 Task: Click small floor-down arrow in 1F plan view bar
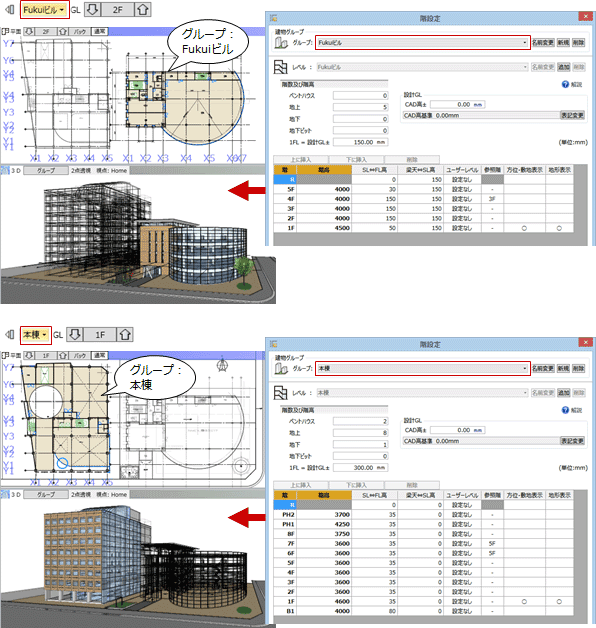pyautogui.click(x=29, y=355)
